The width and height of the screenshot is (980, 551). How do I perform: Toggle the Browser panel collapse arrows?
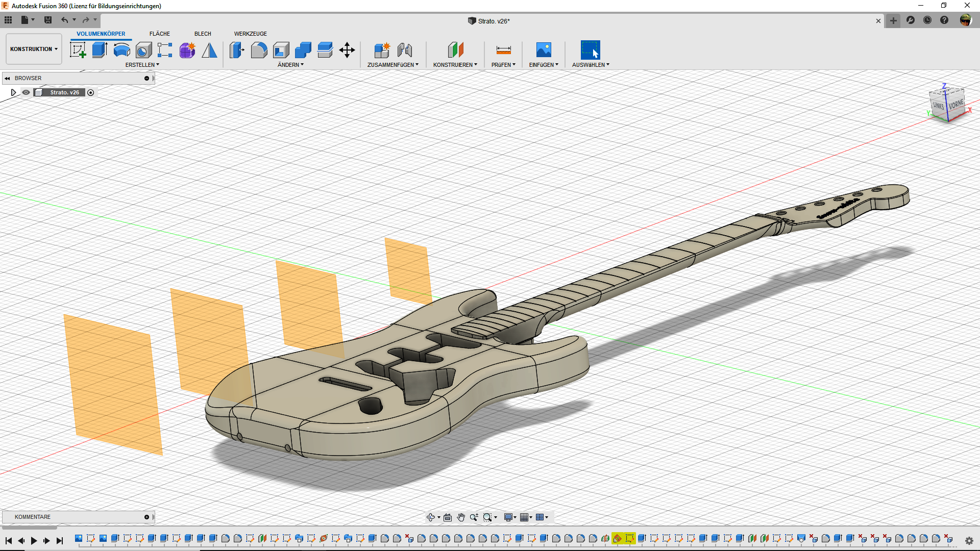pos(7,78)
